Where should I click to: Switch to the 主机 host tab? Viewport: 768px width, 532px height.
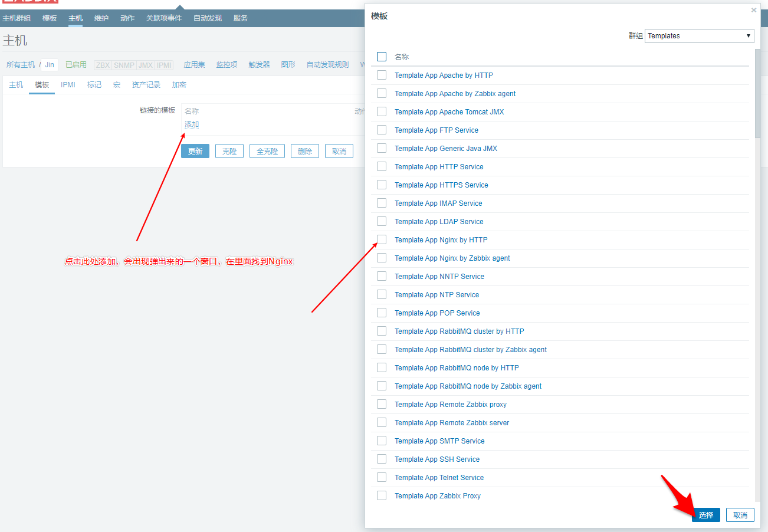pyautogui.click(x=16, y=85)
